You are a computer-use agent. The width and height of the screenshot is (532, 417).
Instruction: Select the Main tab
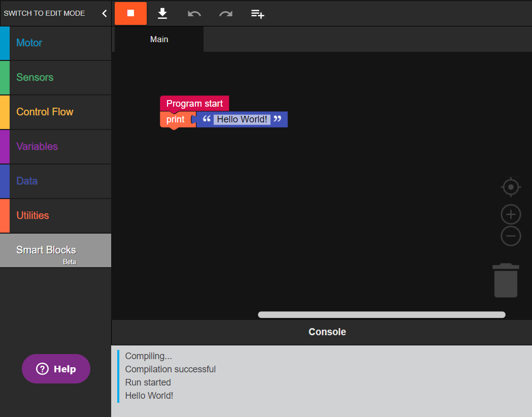tap(159, 40)
